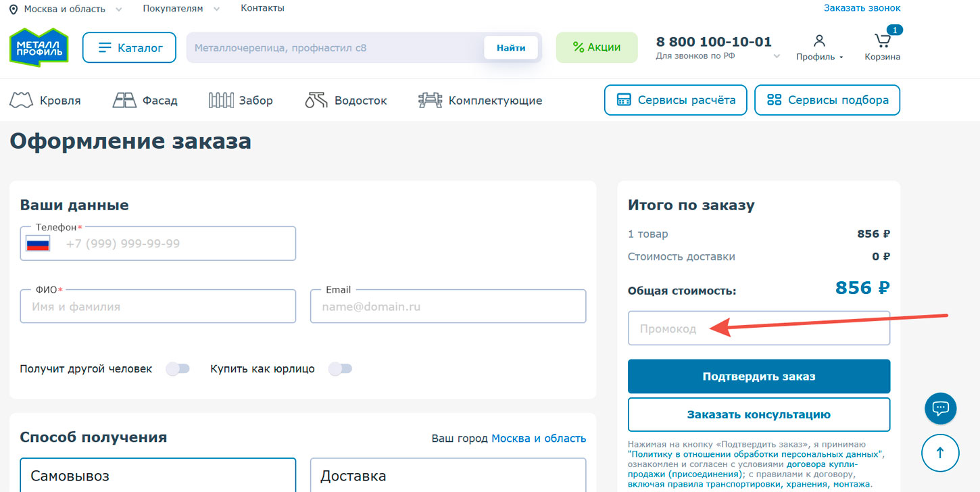Open the Сервисы расчёта button

(x=676, y=101)
